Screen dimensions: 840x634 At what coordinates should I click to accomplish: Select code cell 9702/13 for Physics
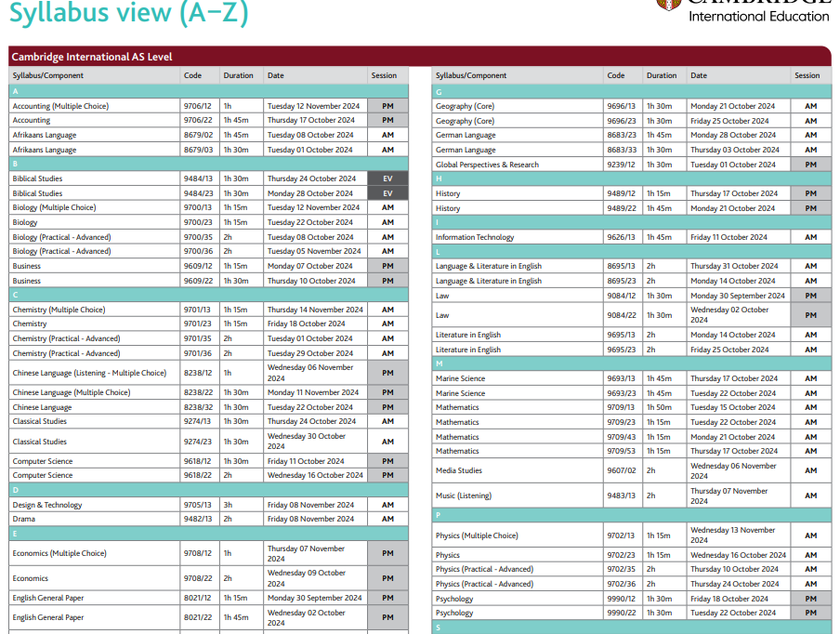click(x=621, y=535)
